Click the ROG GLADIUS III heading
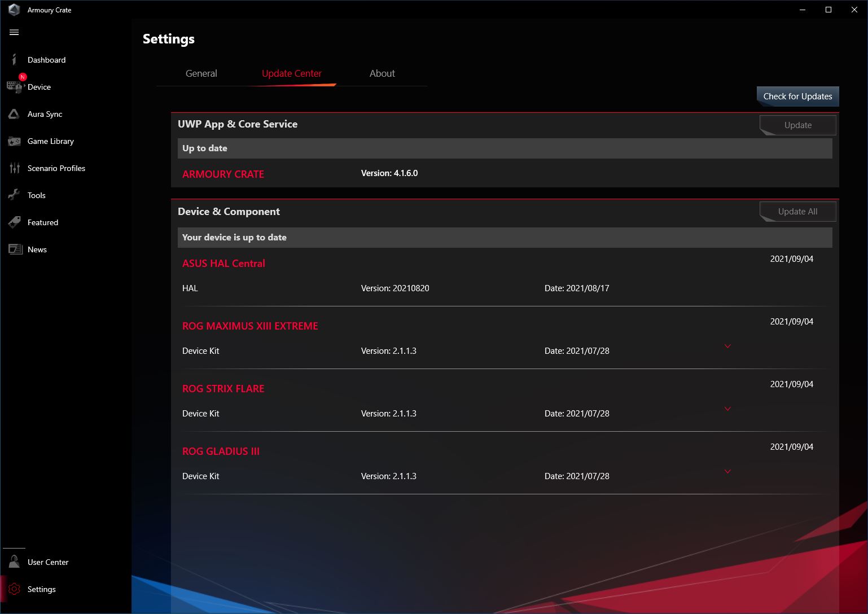Viewport: 868px width, 614px height. pos(221,451)
